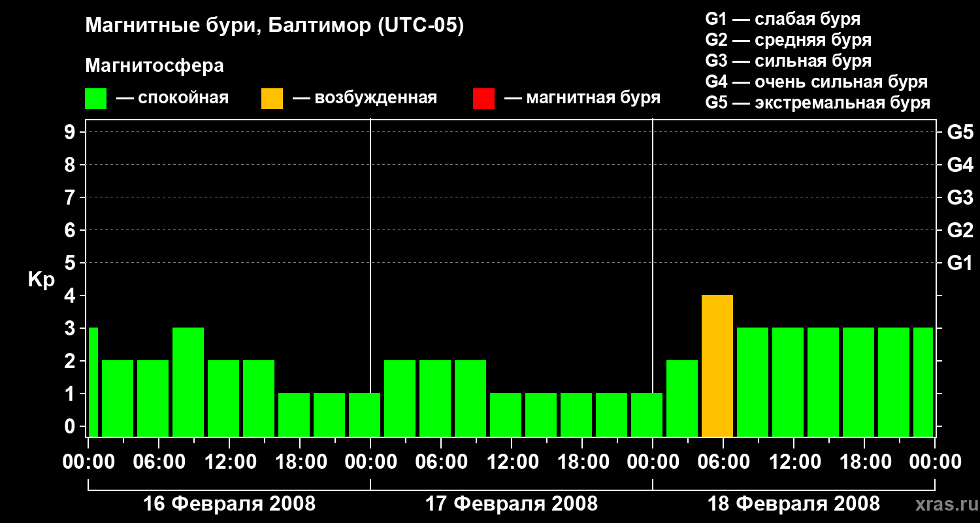Screen dimensions: 980x523
Task: Click the "4" tick on the Kp axis
Action: (71, 295)
